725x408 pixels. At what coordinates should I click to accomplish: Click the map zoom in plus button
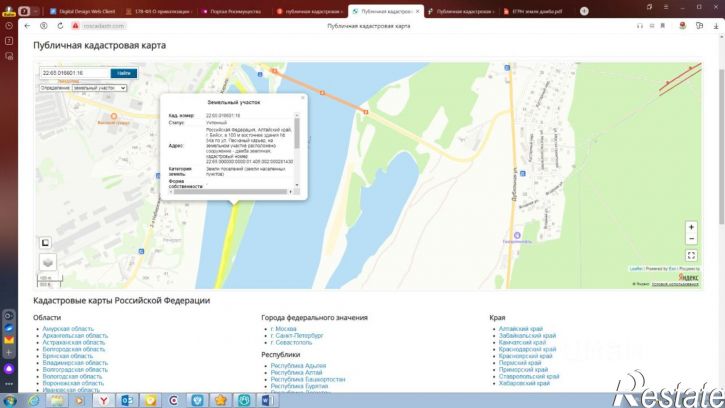(691, 227)
